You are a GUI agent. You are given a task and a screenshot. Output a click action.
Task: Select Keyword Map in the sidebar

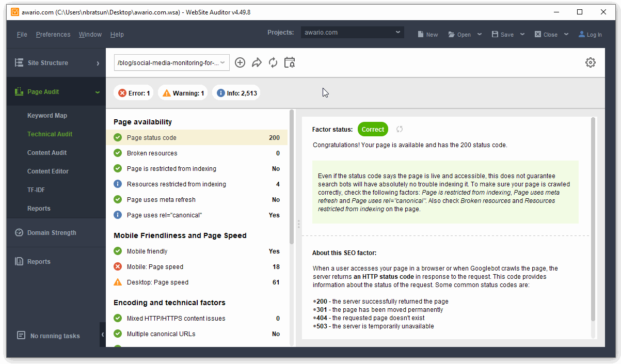pyautogui.click(x=47, y=116)
